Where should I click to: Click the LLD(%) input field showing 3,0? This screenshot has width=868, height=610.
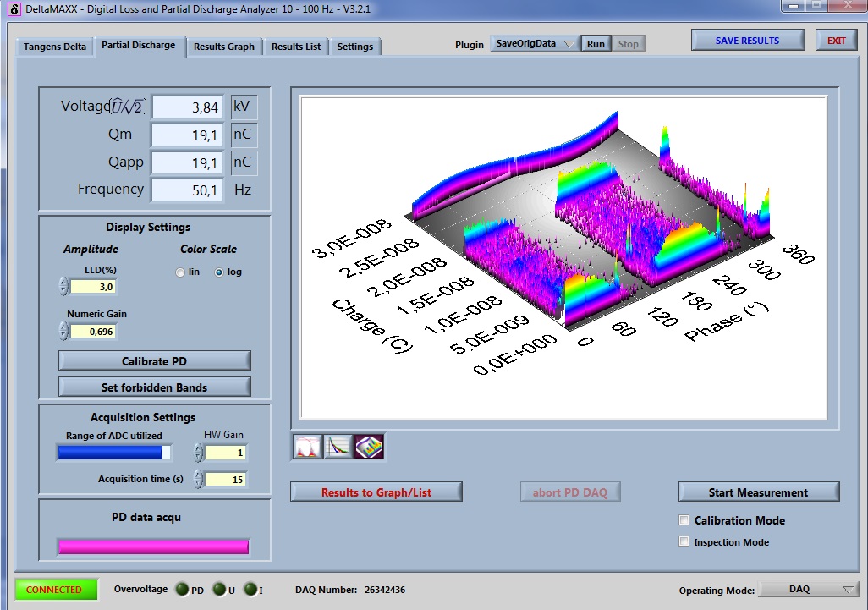click(x=94, y=287)
